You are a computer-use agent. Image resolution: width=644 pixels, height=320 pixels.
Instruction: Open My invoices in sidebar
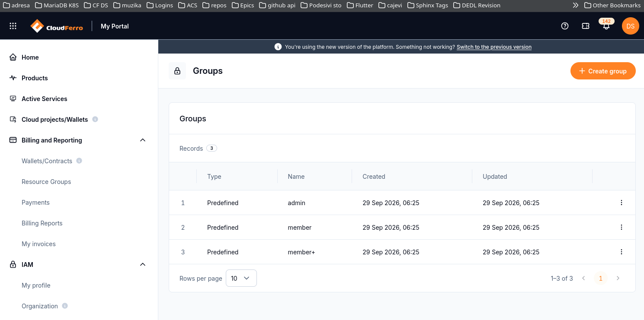[x=38, y=244]
